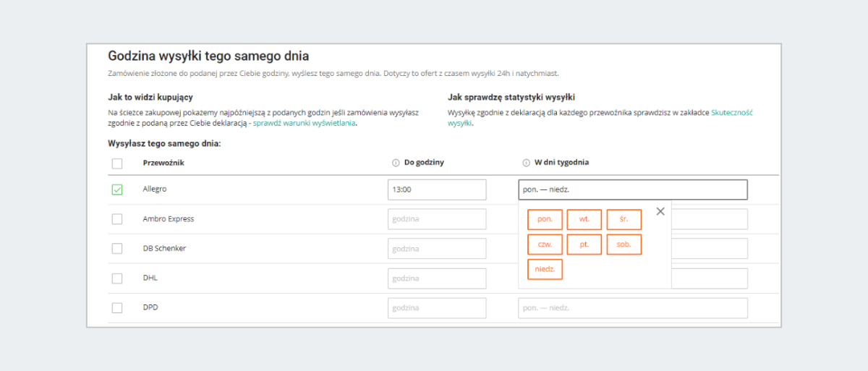Open "sprawdź warunki wyświetlania" link
The height and width of the screenshot is (371, 868).
[305, 123]
